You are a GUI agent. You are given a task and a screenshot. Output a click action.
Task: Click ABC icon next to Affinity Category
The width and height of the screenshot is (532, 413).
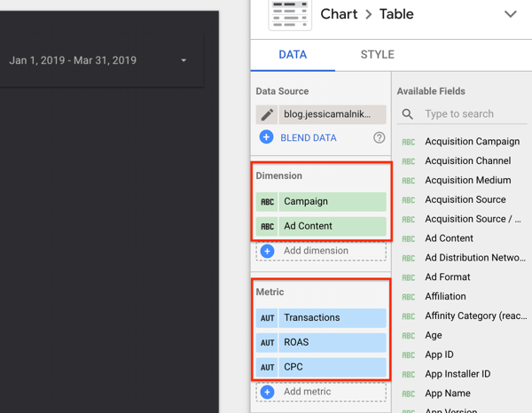pos(408,316)
